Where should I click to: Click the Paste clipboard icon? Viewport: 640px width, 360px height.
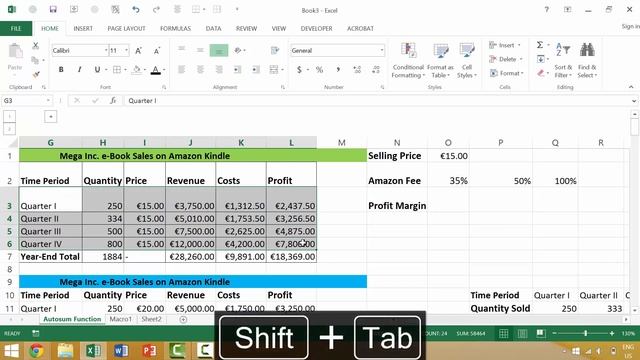coord(15,52)
